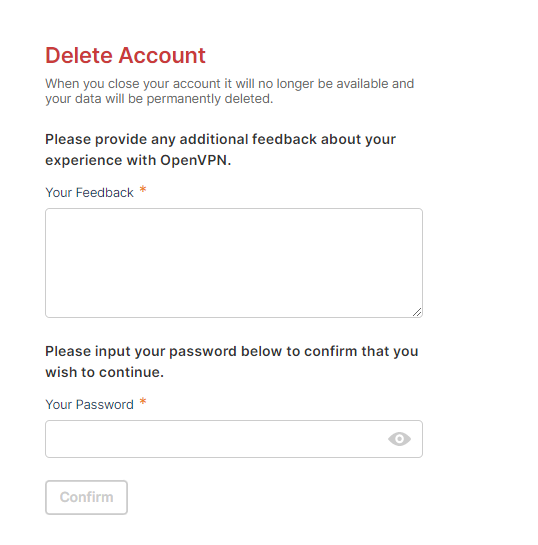Click the additional feedback prompt heading
The height and width of the screenshot is (545, 538).
(221, 150)
